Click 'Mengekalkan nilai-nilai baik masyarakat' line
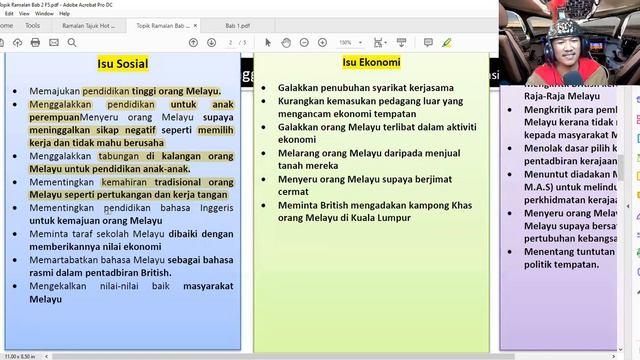Screen dimensions: 640x360 [131, 286]
